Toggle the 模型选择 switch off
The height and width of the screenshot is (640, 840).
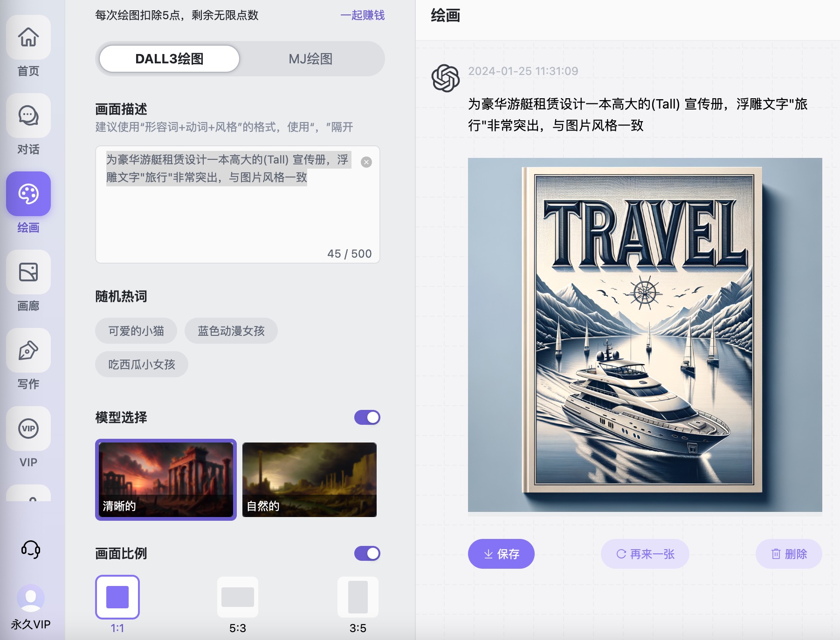point(367,417)
